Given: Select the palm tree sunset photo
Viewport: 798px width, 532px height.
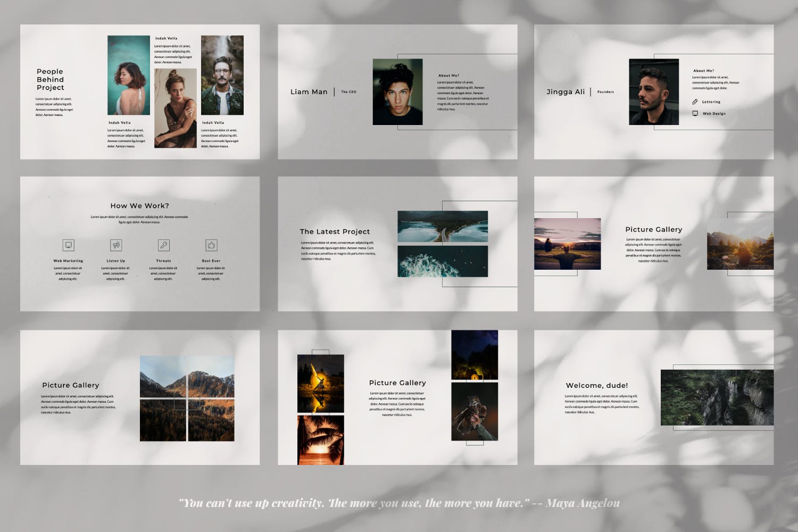Looking at the screenshot, I should coord(321,440).
